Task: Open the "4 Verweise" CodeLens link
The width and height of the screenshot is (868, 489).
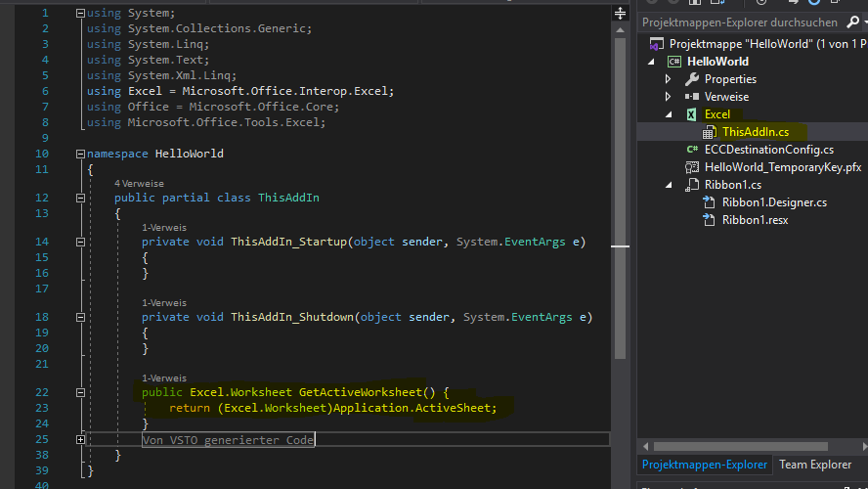Action: [x=139, y=183]
